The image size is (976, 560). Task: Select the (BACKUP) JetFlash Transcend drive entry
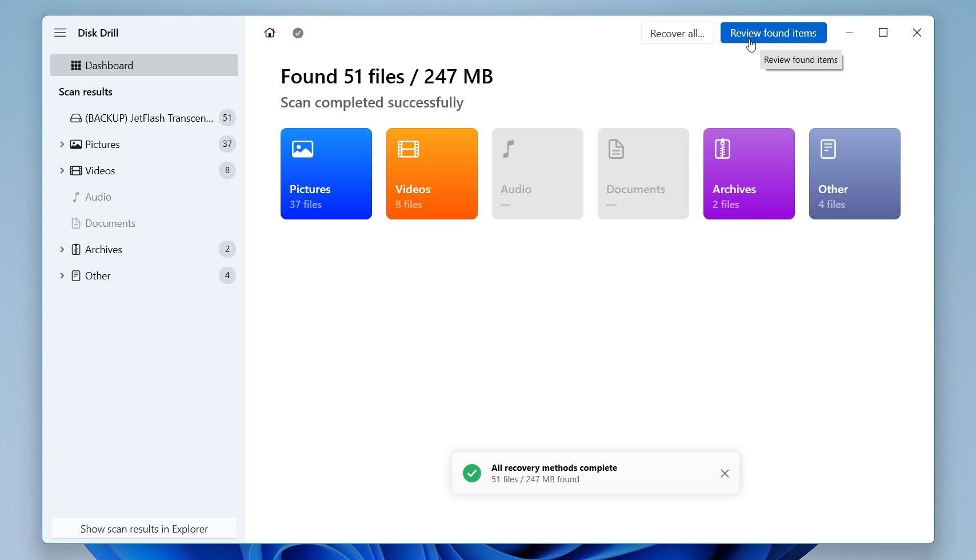(144, 118)
